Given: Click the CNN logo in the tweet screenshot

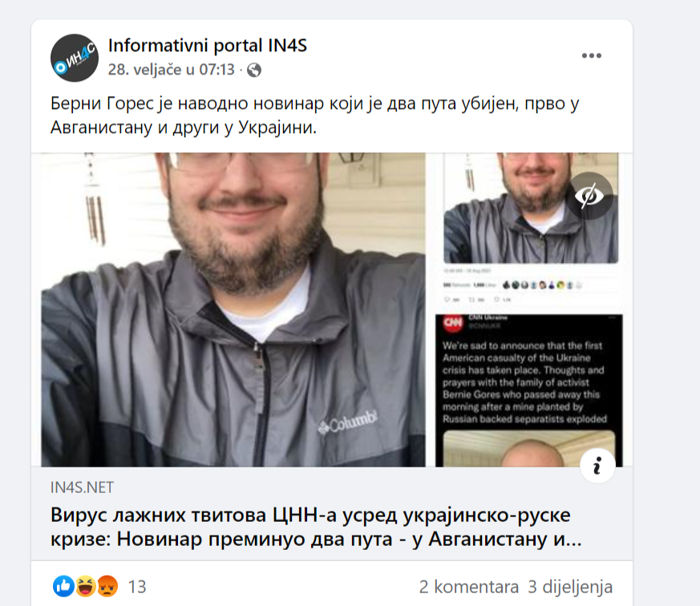Looking at the screenshot, I should tap(453, 323).
